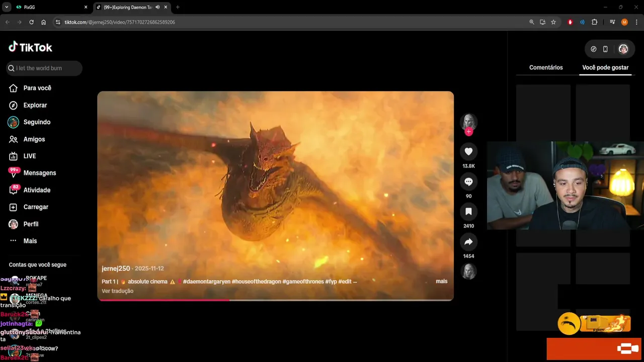Viewport: 644px width, 362px height.
Task: Open the jernej250 username link
Action: 116,268
